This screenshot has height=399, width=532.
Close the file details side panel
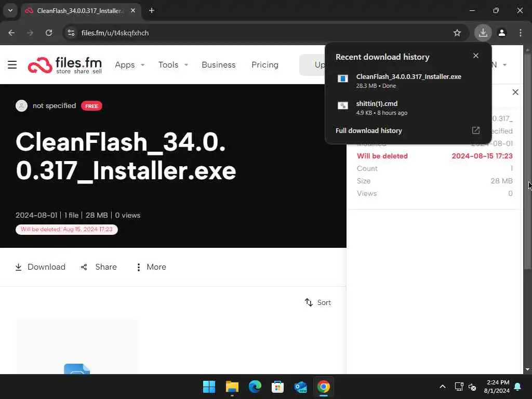click(x=515, y=92)
